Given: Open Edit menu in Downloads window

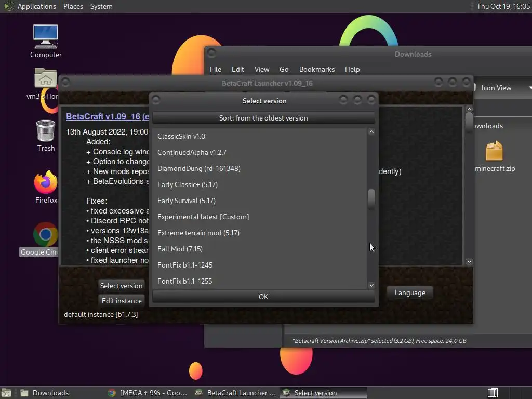Looking at the screenshot, I should tap(237, 69).
